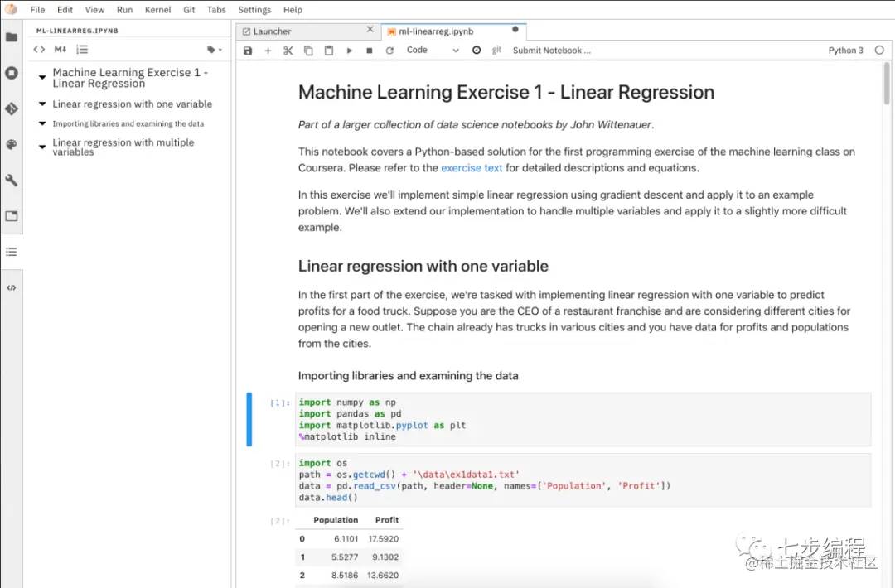Click the Profit column header
Screen dimensions: 895x588
[x=387, y=519]
